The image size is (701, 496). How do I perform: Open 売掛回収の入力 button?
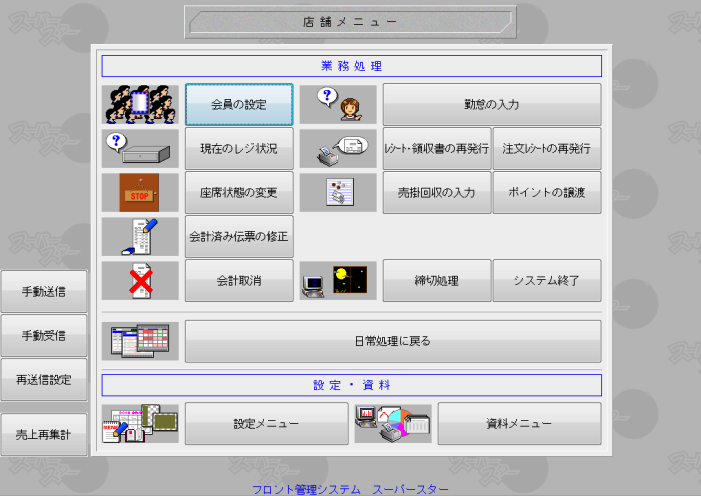tap(437, 192)
